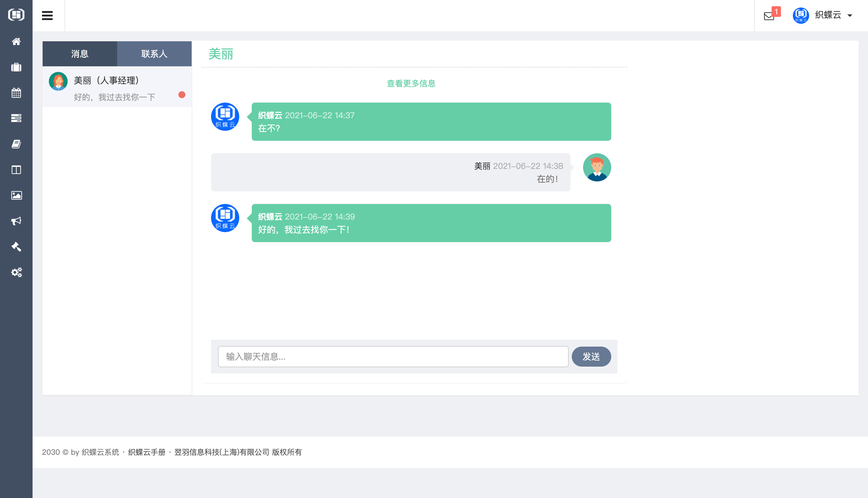The height and width of the screenshot is (498, 868).
Task: Open the settings gears sidebar icon
Action: tap(16, 272)
